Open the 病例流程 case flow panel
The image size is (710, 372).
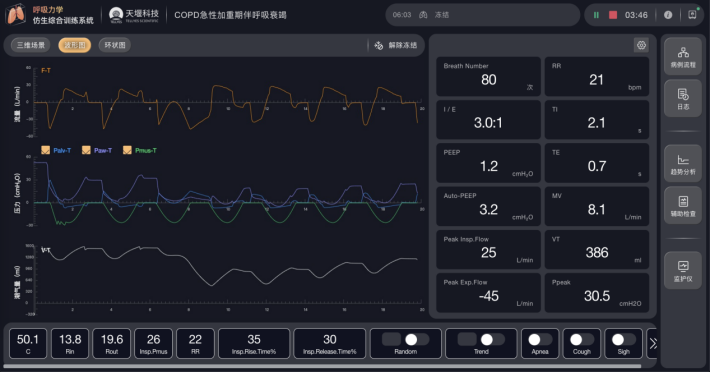[x=683, y=57]
